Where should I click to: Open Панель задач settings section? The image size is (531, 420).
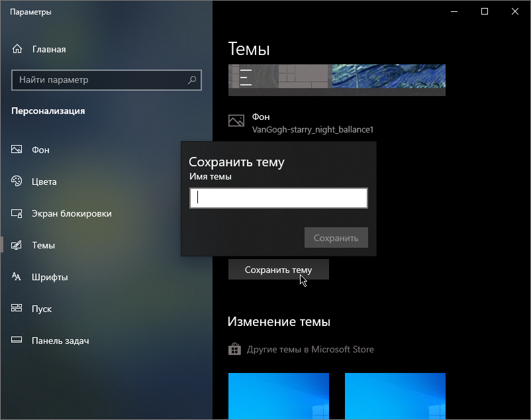coord(60,341)
